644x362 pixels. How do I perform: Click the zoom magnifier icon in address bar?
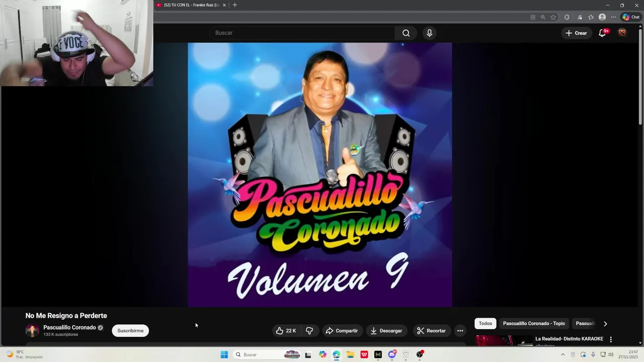pyautogui.click(x=543, y=17)
